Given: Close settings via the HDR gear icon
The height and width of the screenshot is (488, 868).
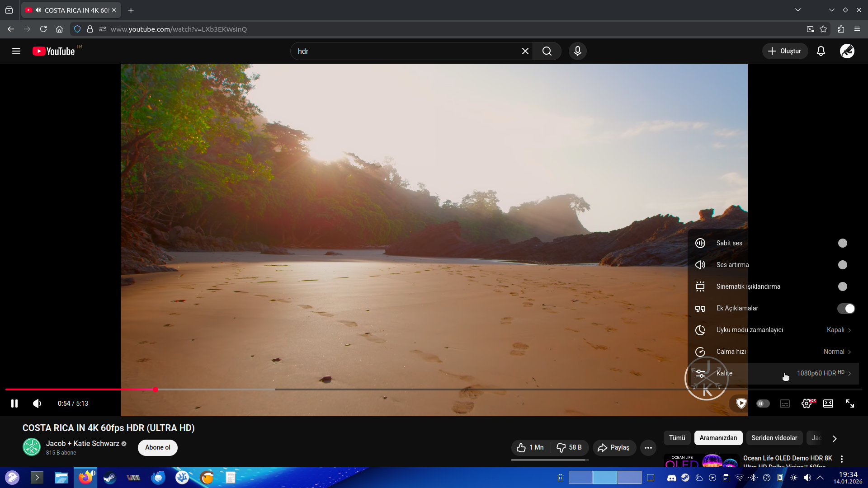Looking at the screenshot, I should 807,404.
